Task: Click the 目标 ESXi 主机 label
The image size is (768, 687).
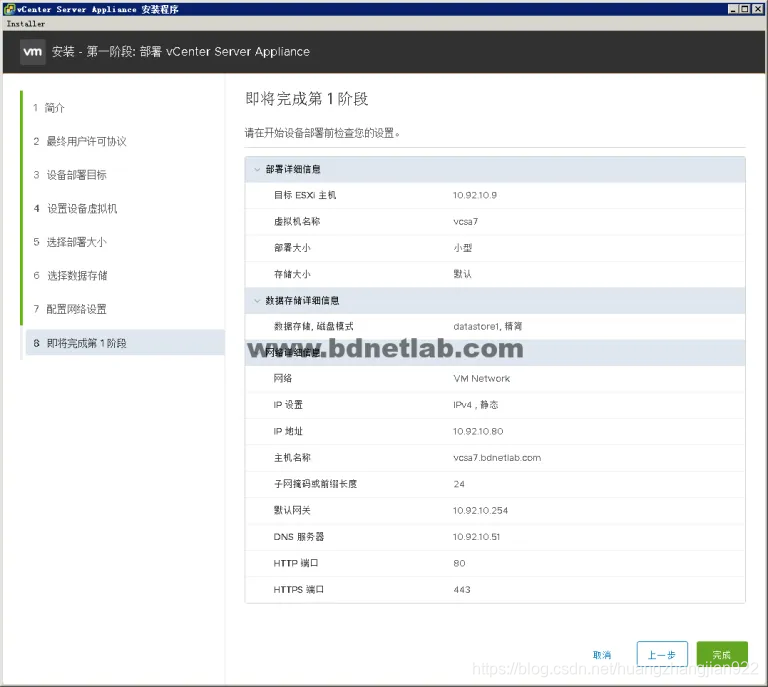Action: pos(305,195)
